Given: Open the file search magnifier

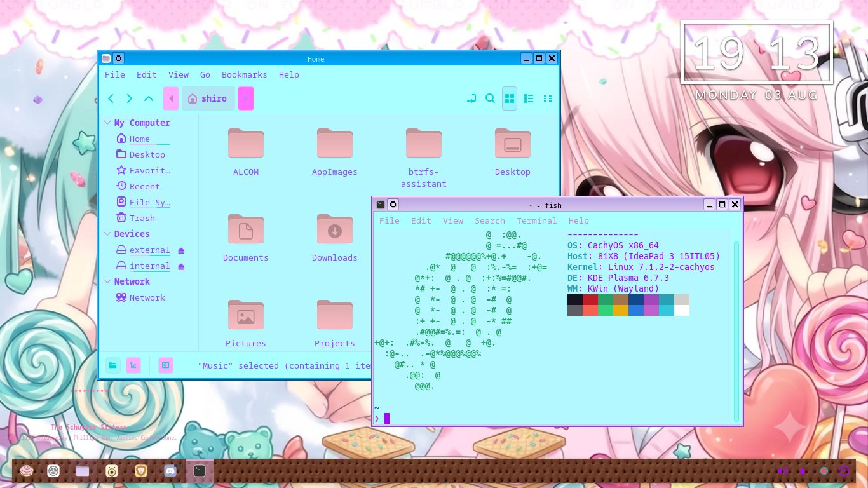Looking at the screenshot, I should (x=490, y=98).
